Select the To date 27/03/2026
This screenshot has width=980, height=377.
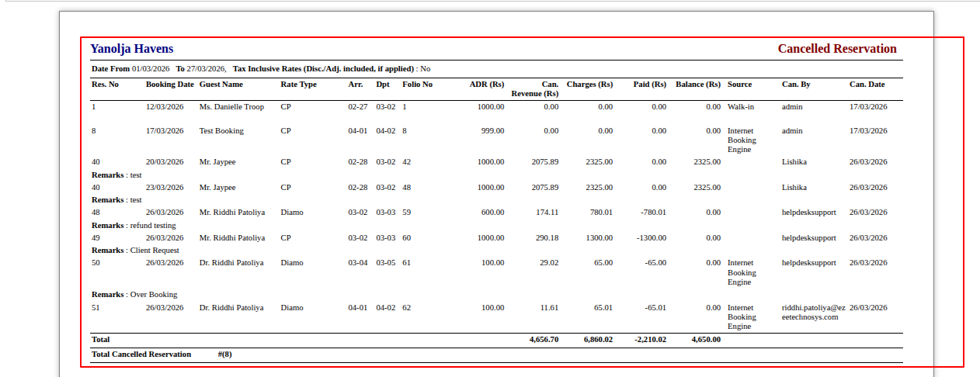pos(206,69)
